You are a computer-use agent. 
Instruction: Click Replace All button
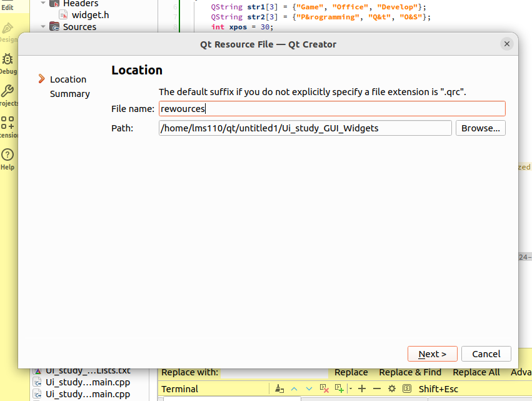point(476,372)
